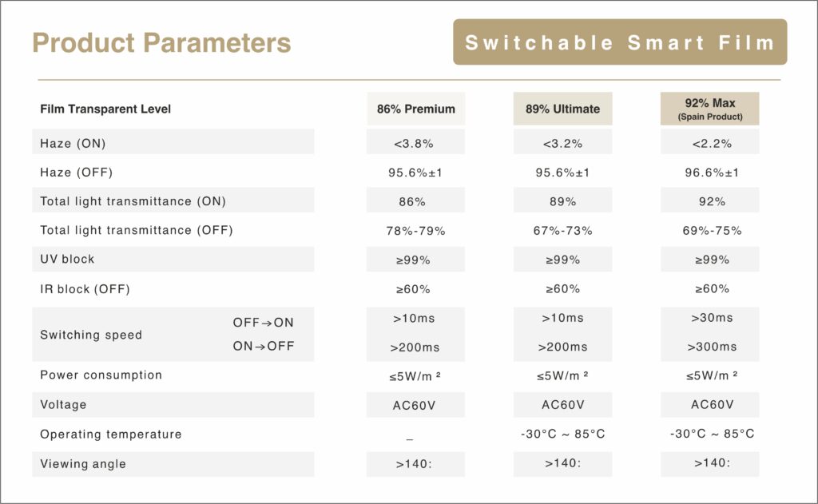Click the Film Transparent Level label
The height and width of the screenshot is (504, 818).
coord(105,109)
